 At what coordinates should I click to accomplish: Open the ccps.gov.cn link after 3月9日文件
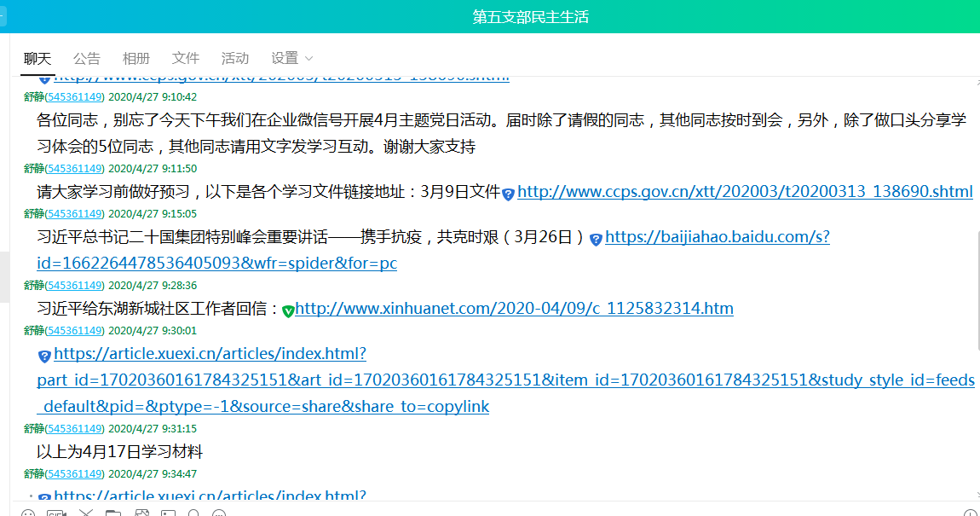tap(745, 191)
